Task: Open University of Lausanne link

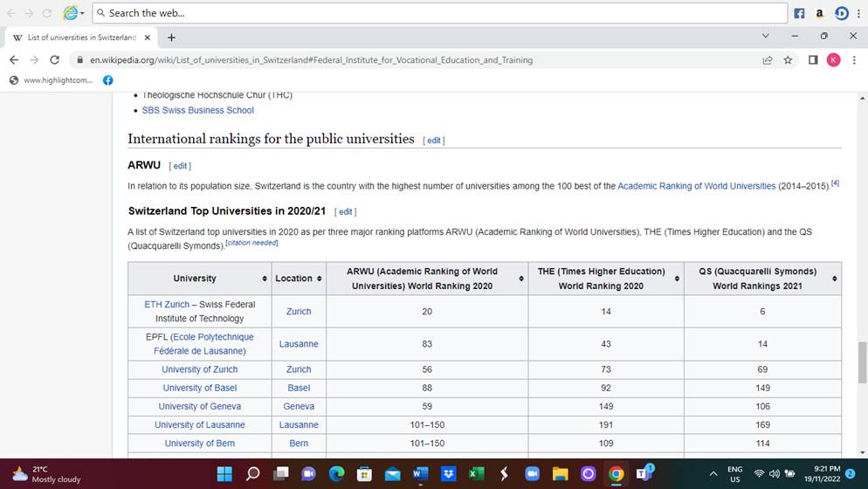Action: (199, 424)
